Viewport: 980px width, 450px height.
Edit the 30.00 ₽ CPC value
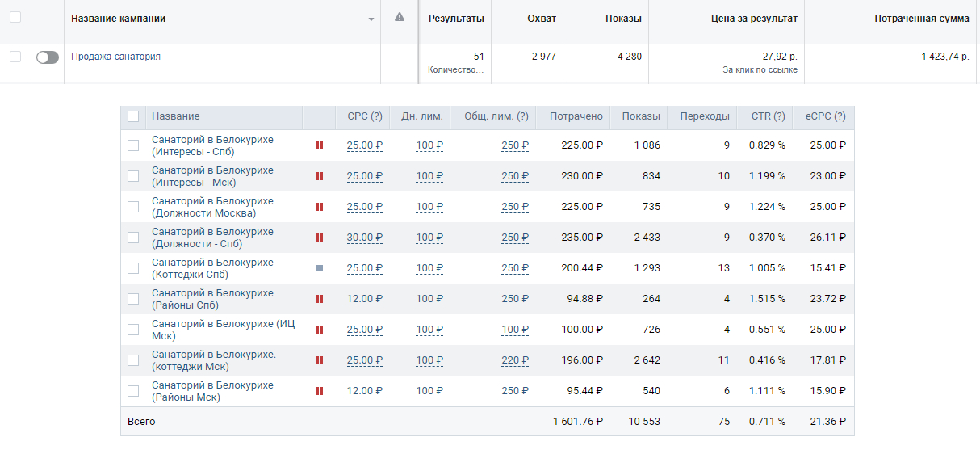(364, 238)
